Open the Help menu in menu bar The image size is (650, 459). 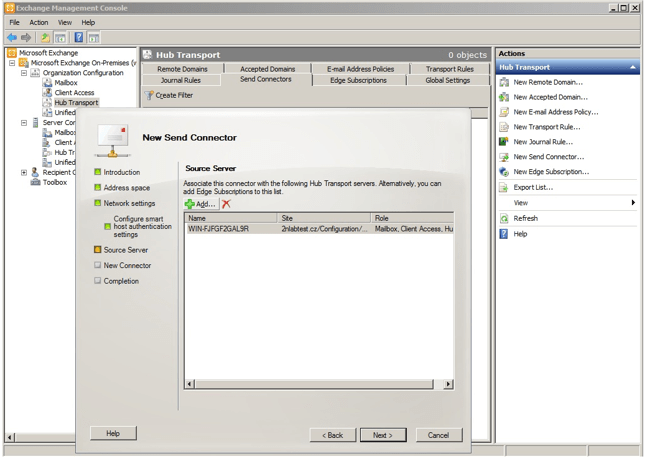click(88, 22)
